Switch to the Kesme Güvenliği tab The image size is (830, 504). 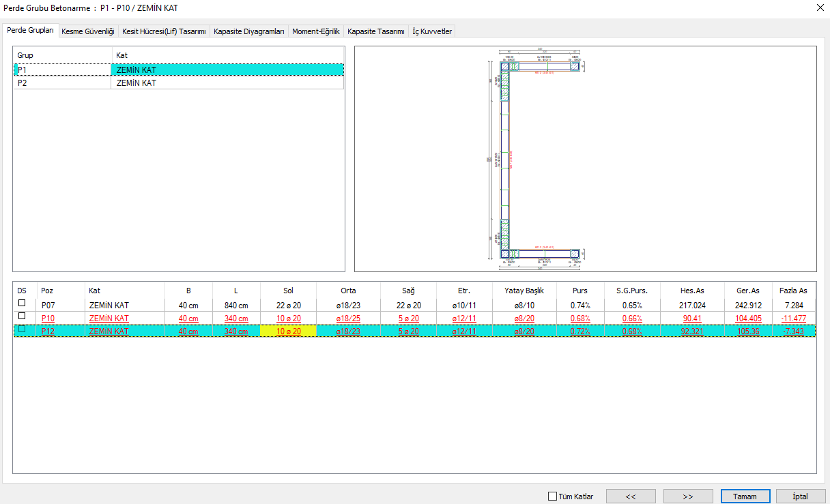point(88,31)
